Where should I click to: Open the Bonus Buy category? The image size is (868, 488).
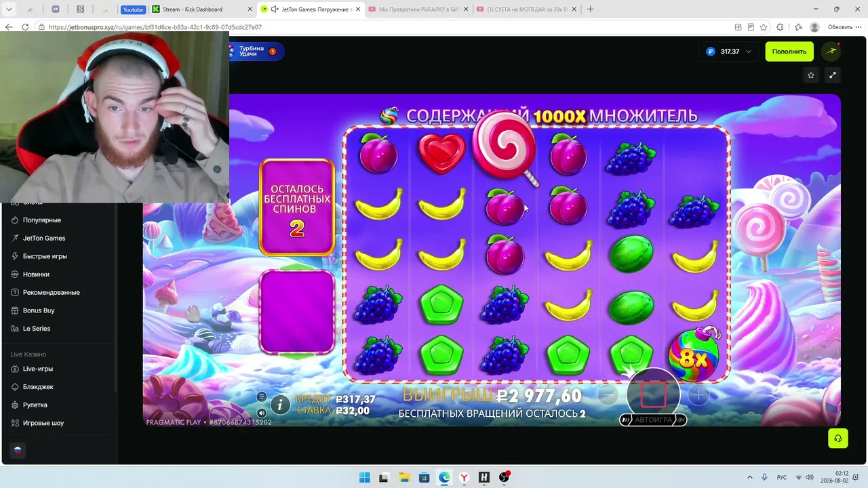coord(39,310)
